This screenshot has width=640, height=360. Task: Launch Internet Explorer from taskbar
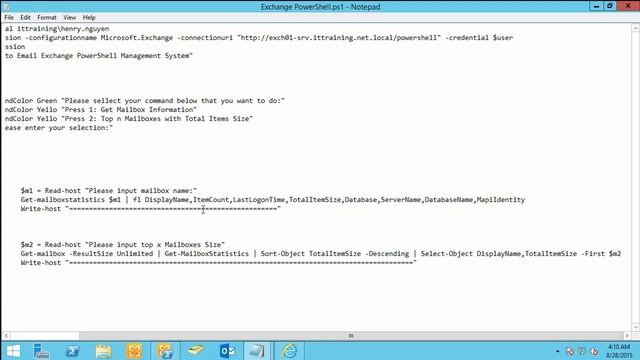(x=289, y=351)
